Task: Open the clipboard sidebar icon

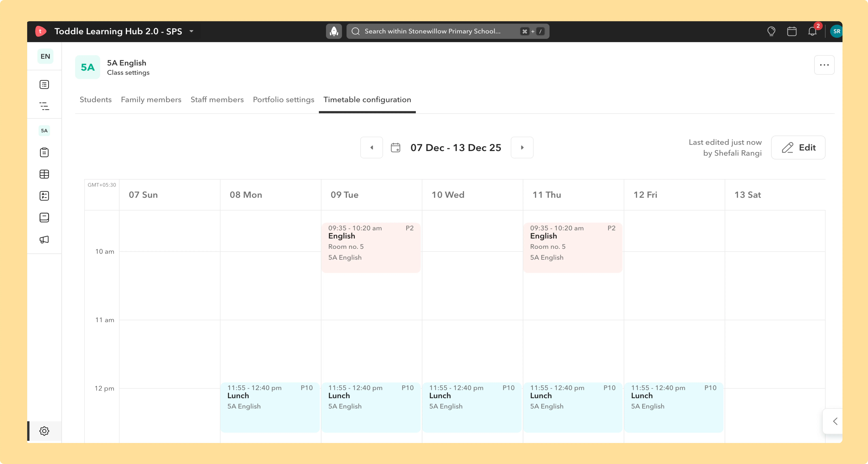Action: coord(44,152)
